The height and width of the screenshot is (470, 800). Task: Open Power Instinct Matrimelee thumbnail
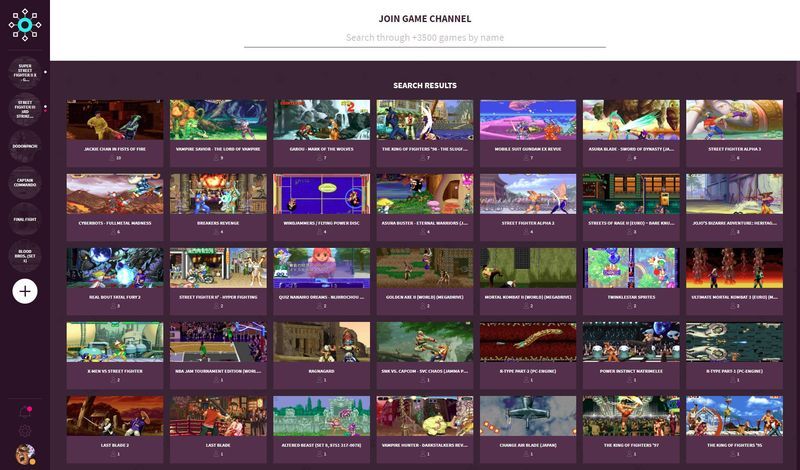pyautogui.click(x=631, y=342)
